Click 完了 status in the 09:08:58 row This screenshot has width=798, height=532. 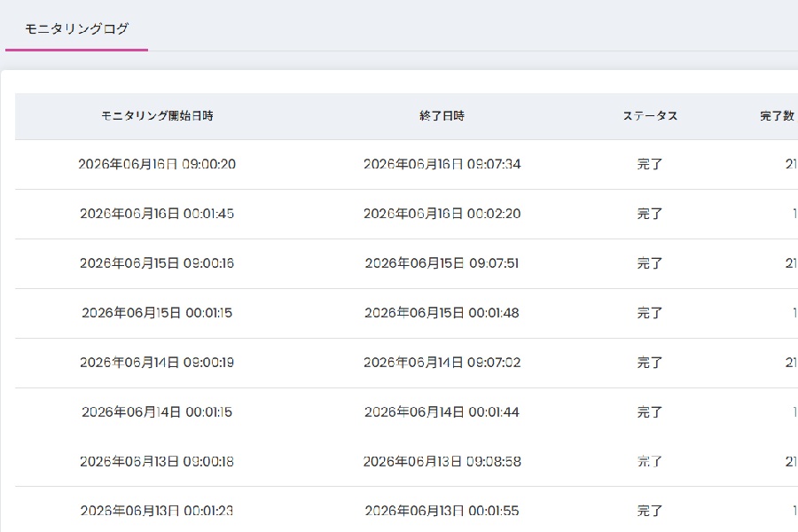coord(650,461)
